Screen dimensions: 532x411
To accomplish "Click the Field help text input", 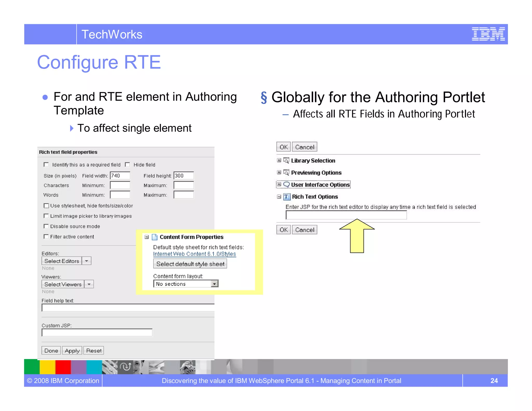I will point(128,308).
